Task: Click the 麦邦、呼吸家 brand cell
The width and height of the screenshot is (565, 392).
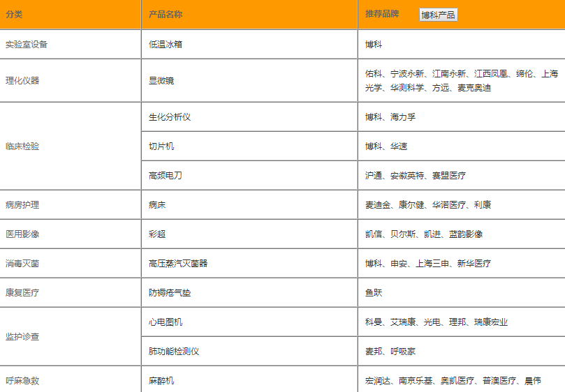Action: click(x=462, y=352)
